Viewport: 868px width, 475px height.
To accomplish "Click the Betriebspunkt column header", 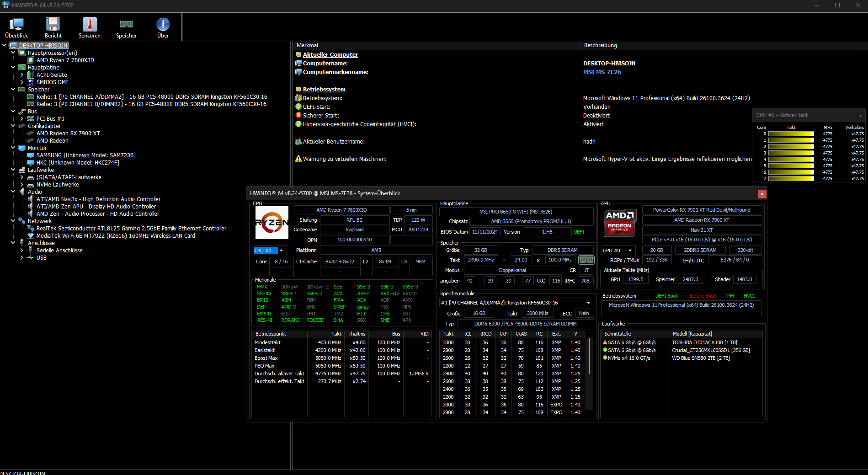I will 280,334.
